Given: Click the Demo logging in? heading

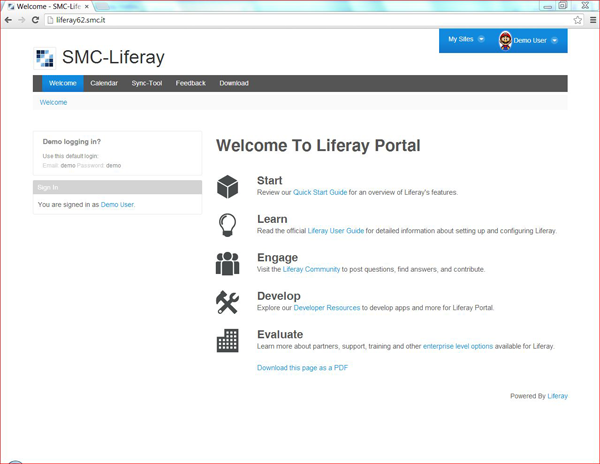Looking at the screenshot, I should point(72,142).
